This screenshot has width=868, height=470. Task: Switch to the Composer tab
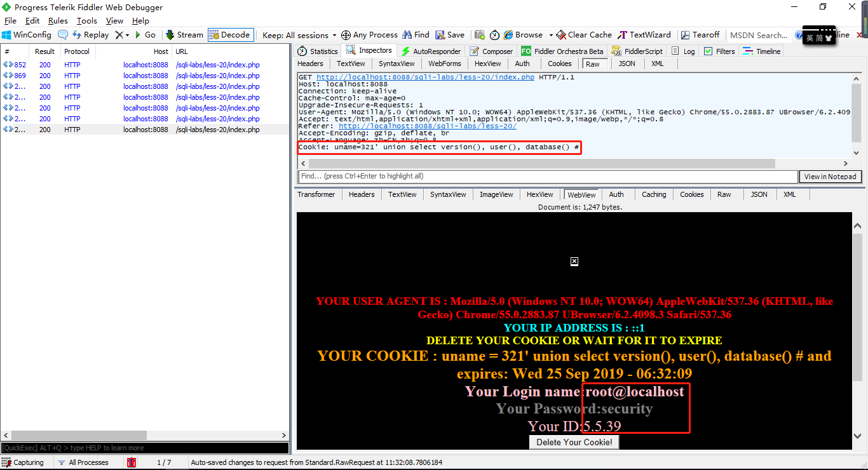pyautogui.click(x=491, y=51)
